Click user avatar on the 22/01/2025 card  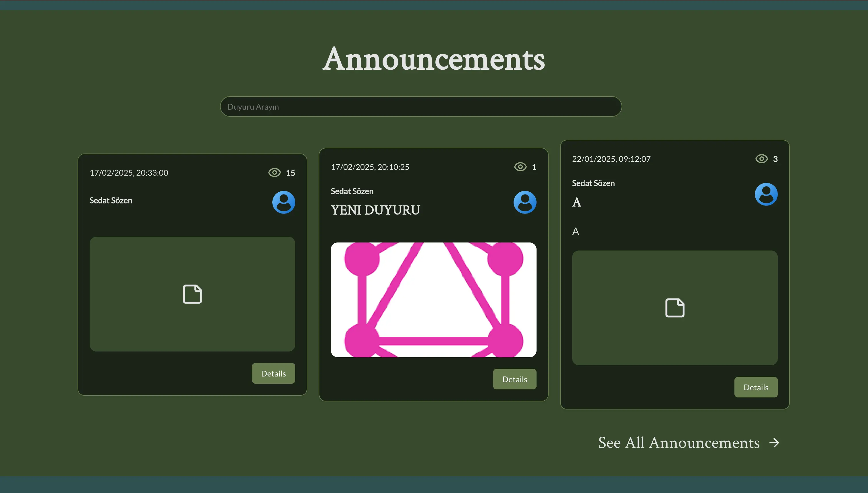(x=766, y=194)
